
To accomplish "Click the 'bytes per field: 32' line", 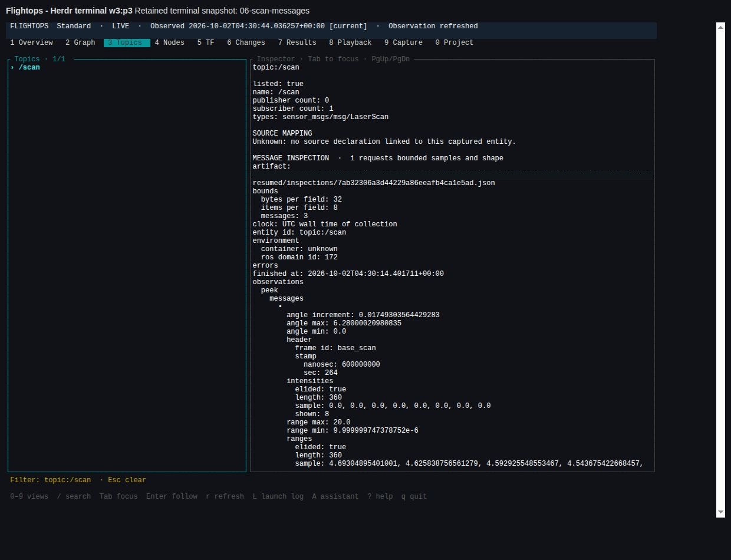I will coord(301,199).
